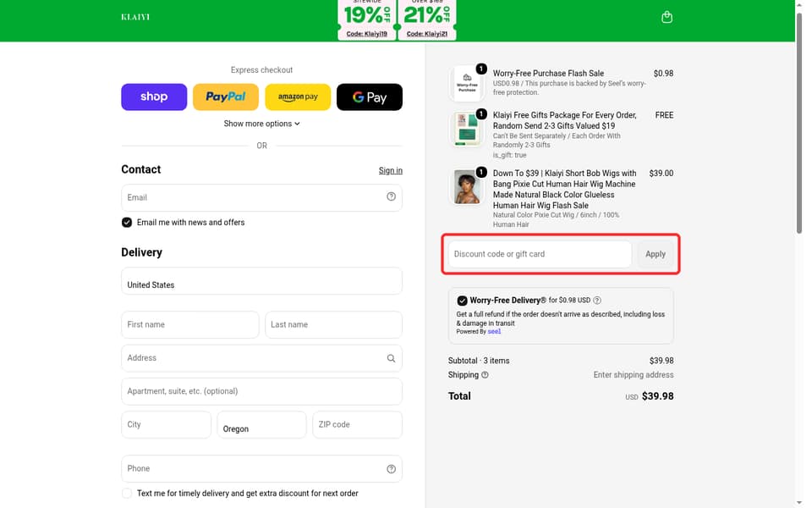Click the 'Subtotal · 3 items' label

click(x=479, y=361)
